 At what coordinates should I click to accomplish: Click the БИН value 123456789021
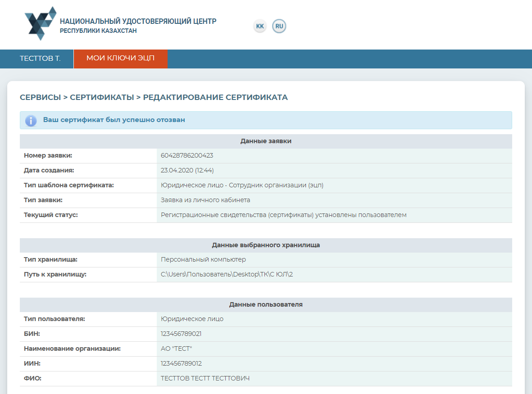tap(181, 334)
